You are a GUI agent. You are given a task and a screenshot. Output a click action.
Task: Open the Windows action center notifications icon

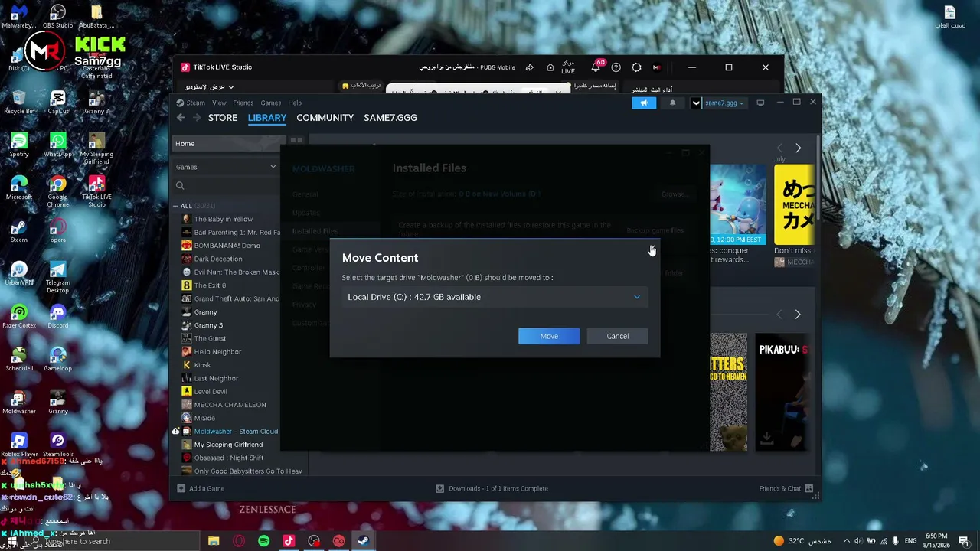click(x=965, y=541)
